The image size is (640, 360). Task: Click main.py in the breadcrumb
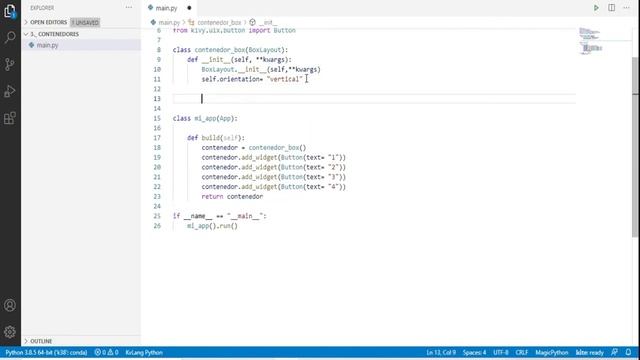pos(169,22)
